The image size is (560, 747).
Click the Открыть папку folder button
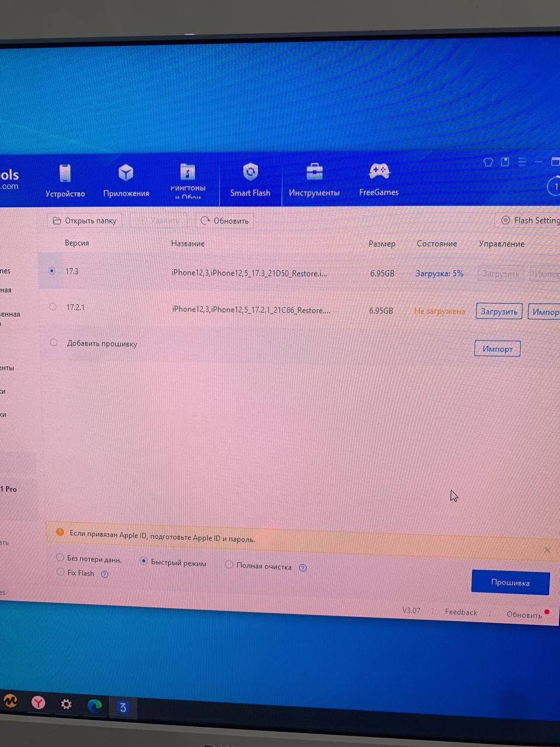pos(85,221)
